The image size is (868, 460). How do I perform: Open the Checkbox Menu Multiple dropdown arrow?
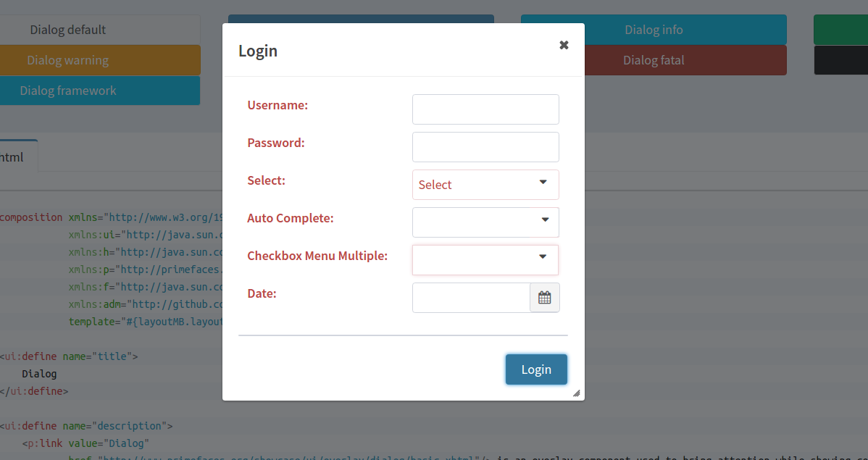543,257
